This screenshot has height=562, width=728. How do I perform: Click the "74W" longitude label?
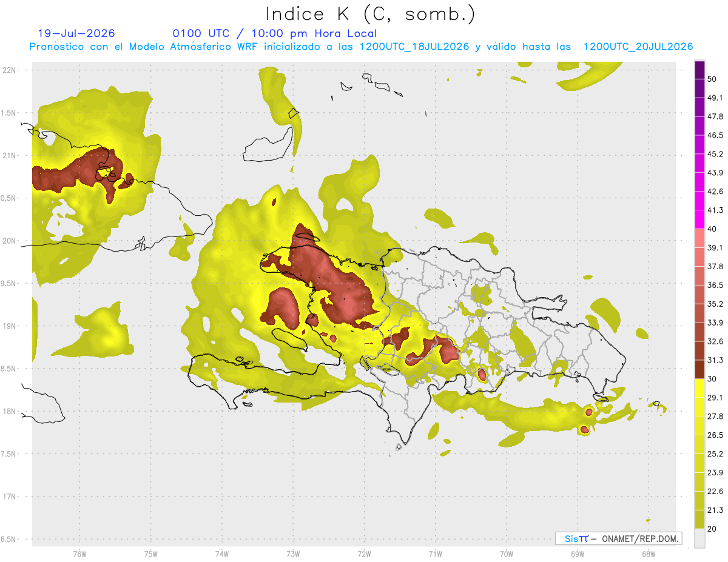coord(222,554)
